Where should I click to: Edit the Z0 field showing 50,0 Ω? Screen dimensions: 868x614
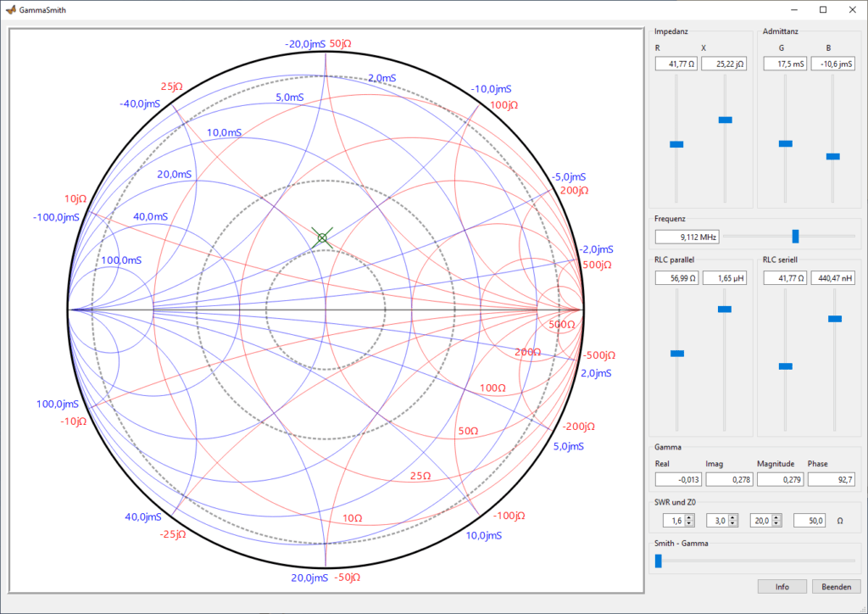point(810,521)
